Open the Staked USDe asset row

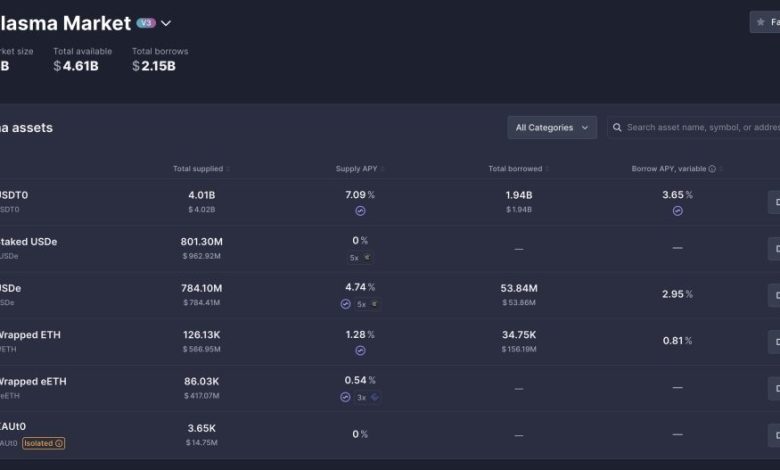point(30,242)
